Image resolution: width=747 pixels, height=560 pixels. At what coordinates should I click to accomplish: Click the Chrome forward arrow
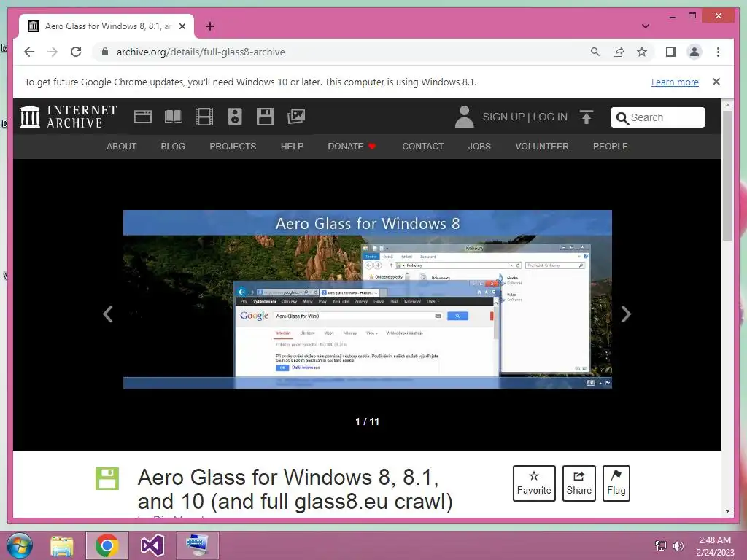pyautogui.click(x=53, y=52)
